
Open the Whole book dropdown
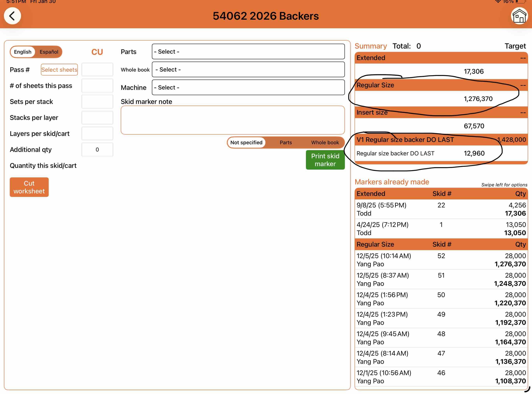(x=248, y=69)
